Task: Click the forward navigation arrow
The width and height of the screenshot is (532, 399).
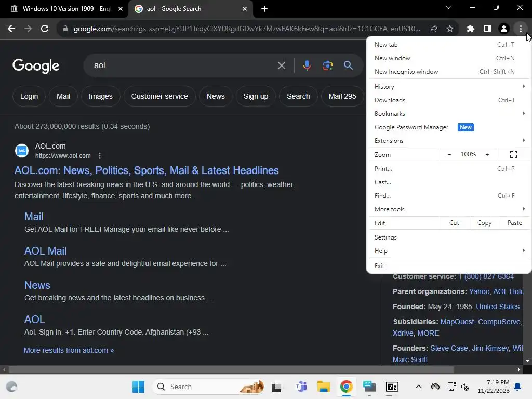Action: click(28, 29)
